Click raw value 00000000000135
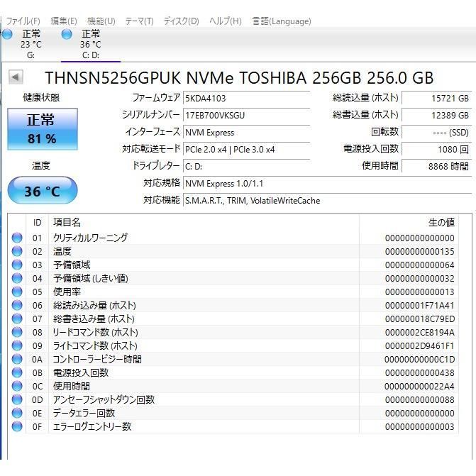The width and height of the screenshot is (476, 476). click(419, 251)
